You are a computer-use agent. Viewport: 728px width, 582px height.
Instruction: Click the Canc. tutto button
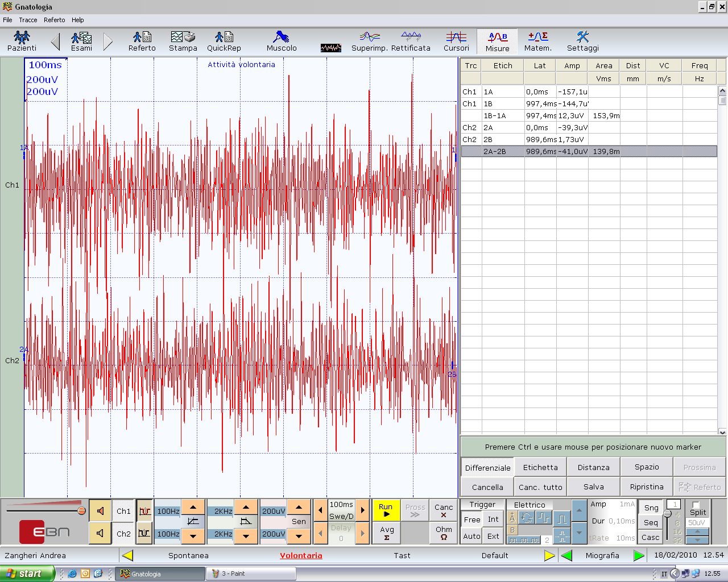[x=540, y=487]
